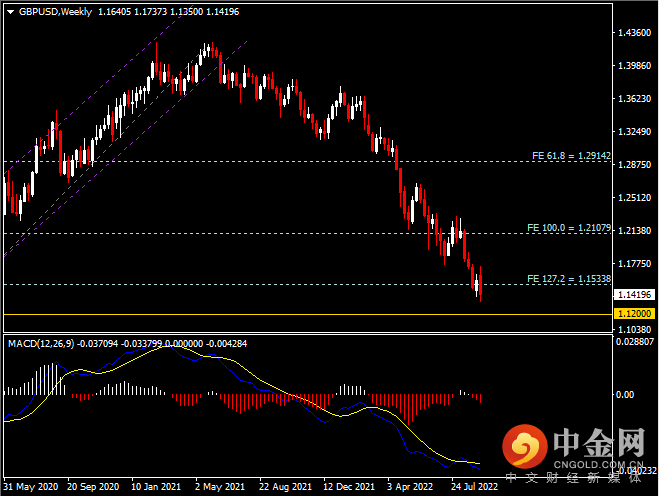
Task: Click the 1.39860 price axis label
Action: tap(635, 66)
